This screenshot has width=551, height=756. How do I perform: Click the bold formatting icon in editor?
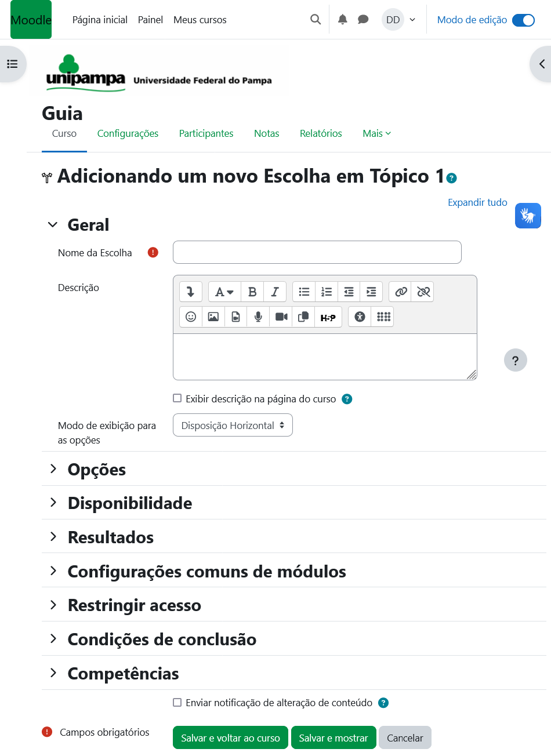click(x=252, y=292)
